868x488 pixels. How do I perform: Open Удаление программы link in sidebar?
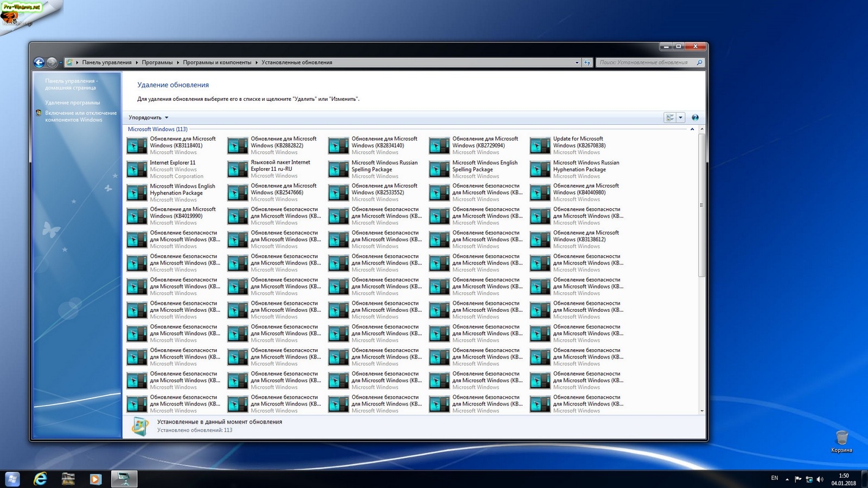point(72,102)
